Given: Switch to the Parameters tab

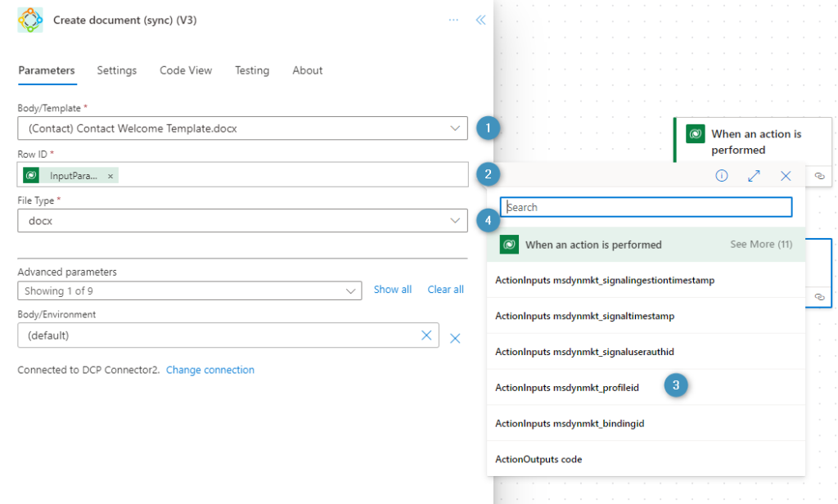Looking at the screenshot, I should coord(47,70).
